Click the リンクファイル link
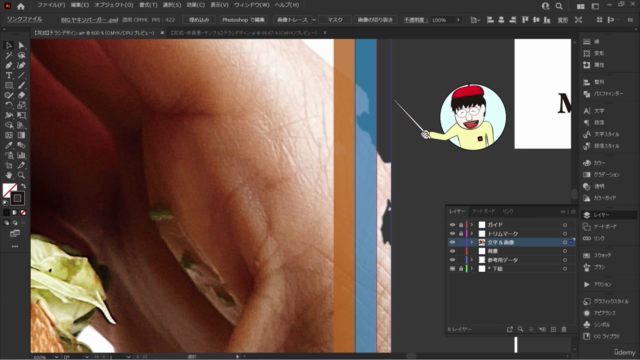640x360 pixels. coord(24,19)
